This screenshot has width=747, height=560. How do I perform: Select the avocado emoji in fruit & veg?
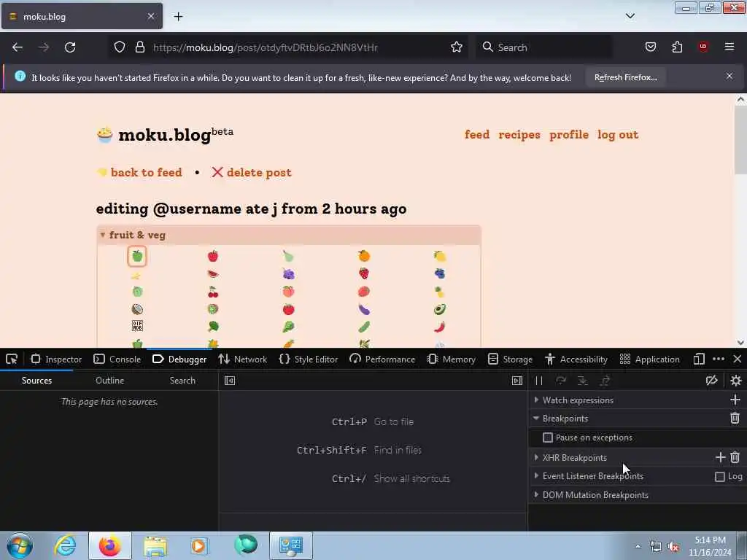(440, 309)
